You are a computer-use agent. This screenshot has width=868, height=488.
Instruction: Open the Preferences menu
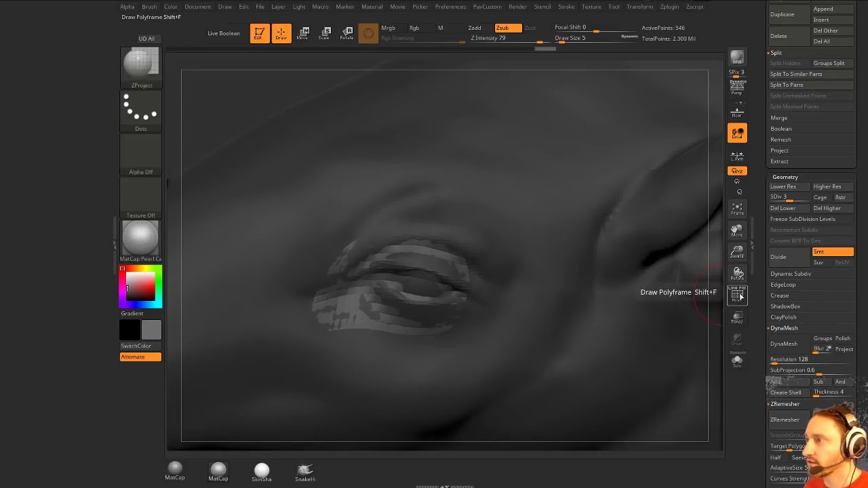pyautogui.click(x=450, y=7)
